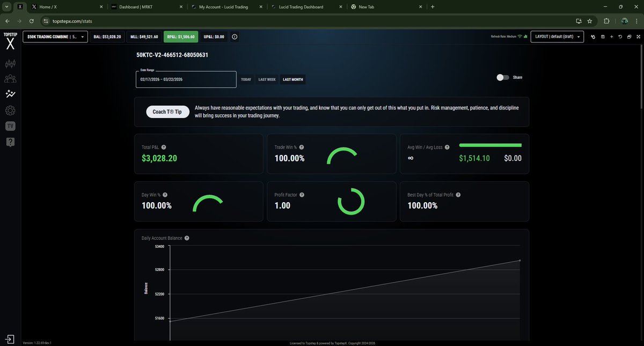Click the pop-out windows icon
Viewport: 644px width, 346px height.
pos(628,37)
